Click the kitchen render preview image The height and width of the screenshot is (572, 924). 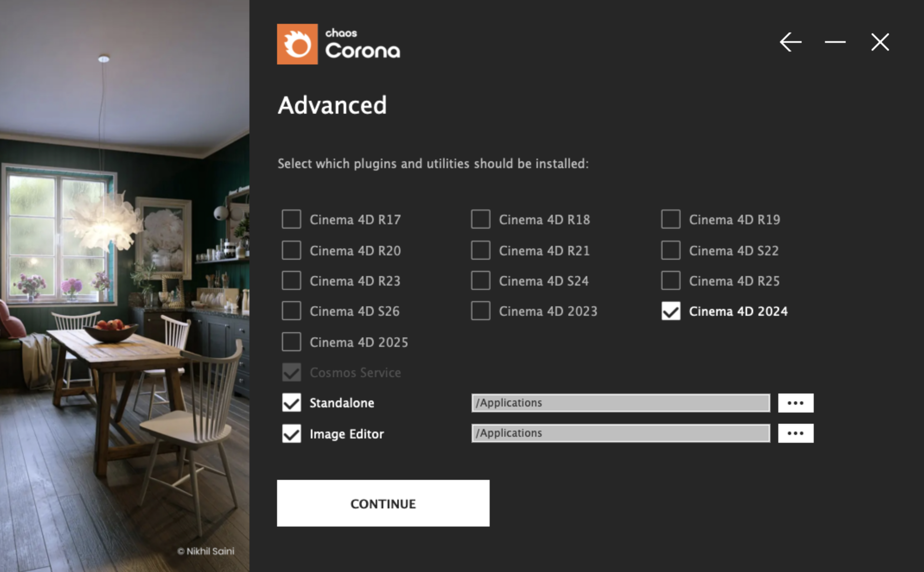[x=124, y=286]
